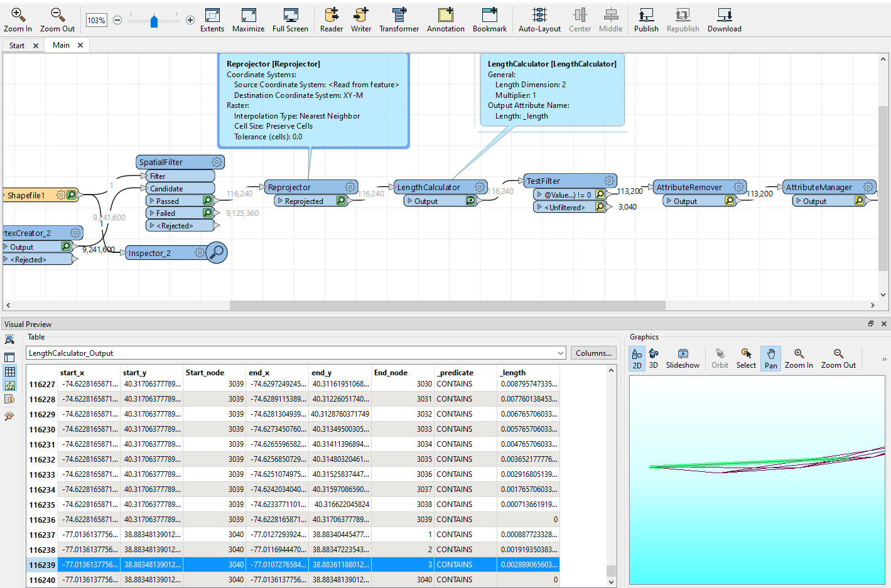Activate the Select tool in Graphics
The height and width of the screenshot is (588, 891).
[x=746, y=358]
